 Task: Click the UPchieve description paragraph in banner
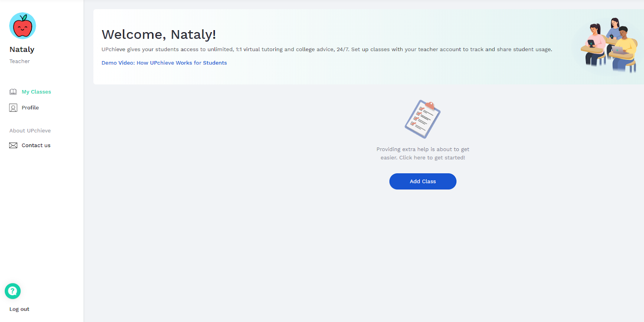pyautogui.click(x=327, y=49)
